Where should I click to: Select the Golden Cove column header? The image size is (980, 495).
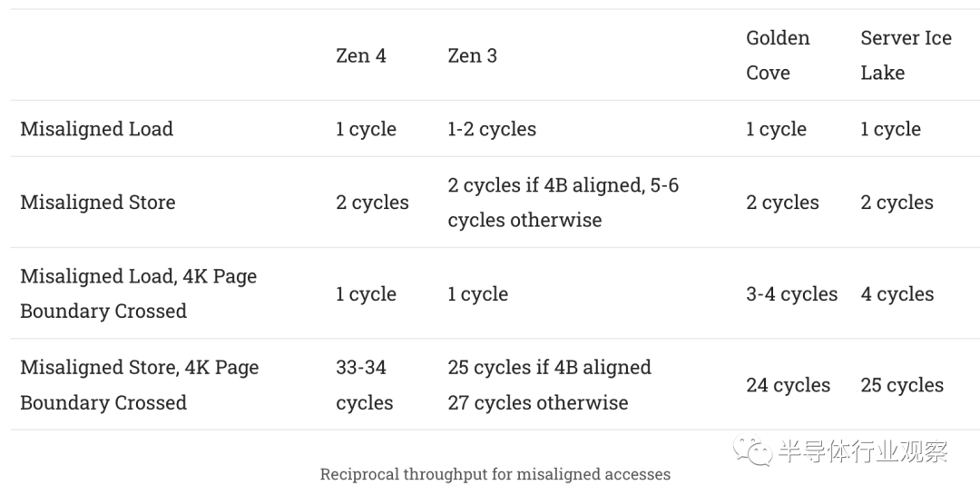click(x=778, y=55)
